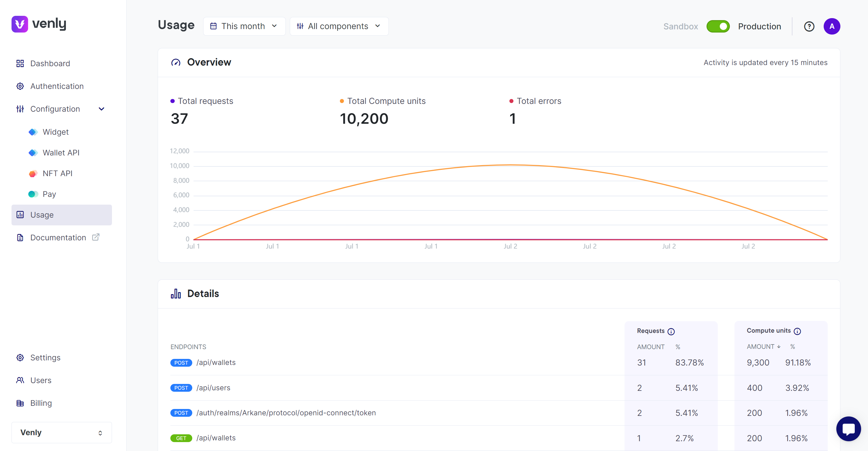Click the Users people icon
This screenshot has height=451, width=868.
click(20, 380)
